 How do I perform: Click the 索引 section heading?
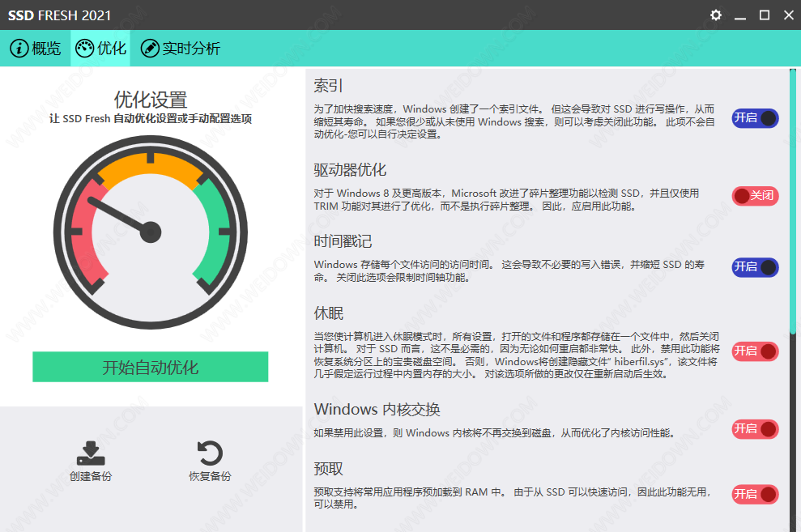pyautogui.click(x=328, y=86)
